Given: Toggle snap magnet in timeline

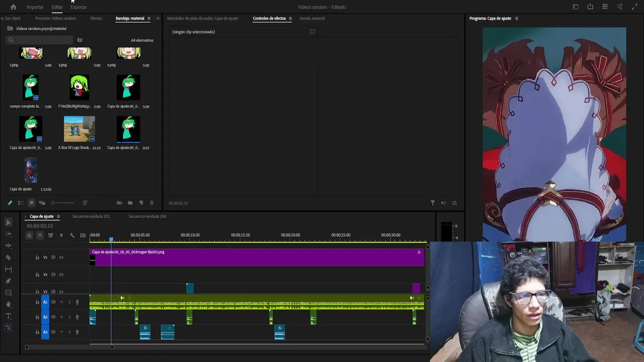Looking at the screenshot, I should (40, 235).
